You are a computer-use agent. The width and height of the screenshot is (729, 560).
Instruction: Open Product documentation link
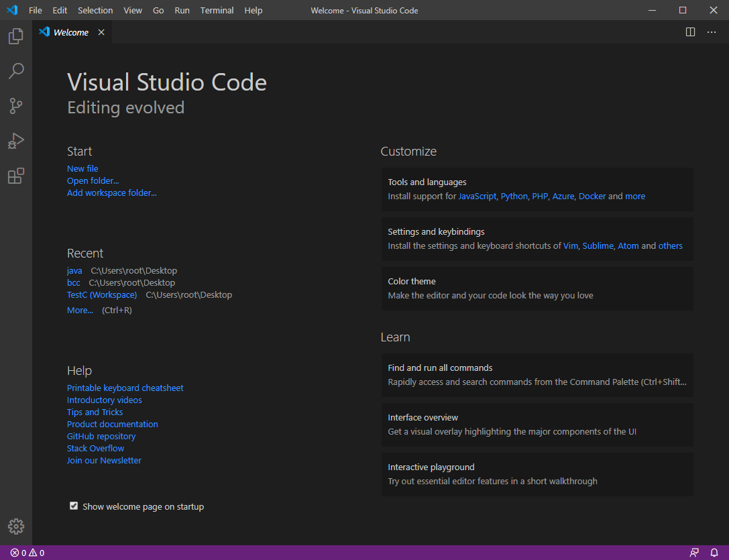click(113, 424)
